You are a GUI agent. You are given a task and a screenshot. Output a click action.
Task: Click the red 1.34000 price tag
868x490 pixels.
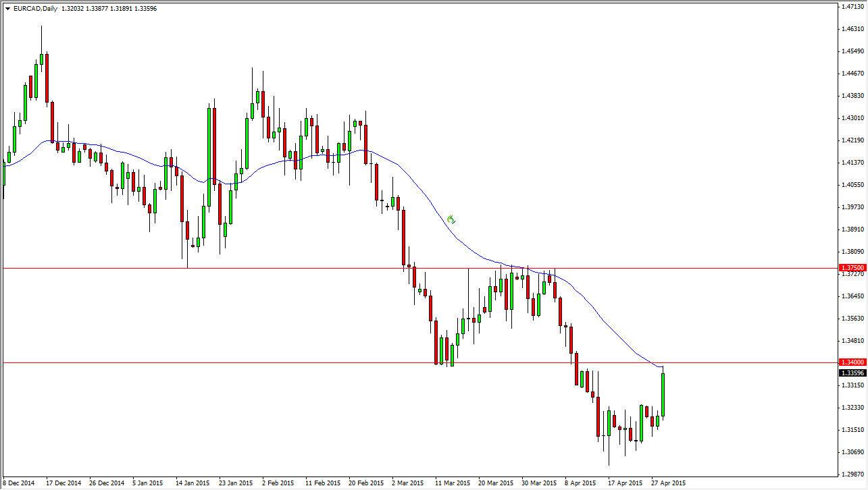(852, 362)
